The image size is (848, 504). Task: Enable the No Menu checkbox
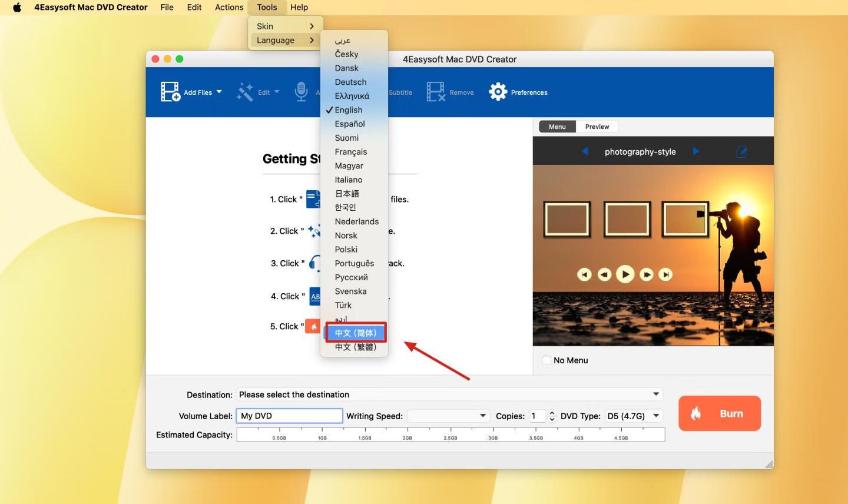546,360
